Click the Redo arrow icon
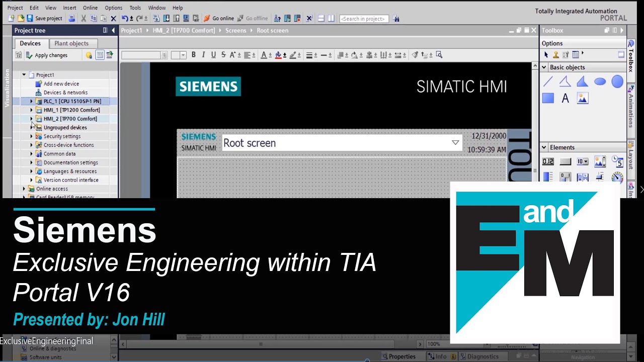Screen dimensions: 644x362 point(140,19)
